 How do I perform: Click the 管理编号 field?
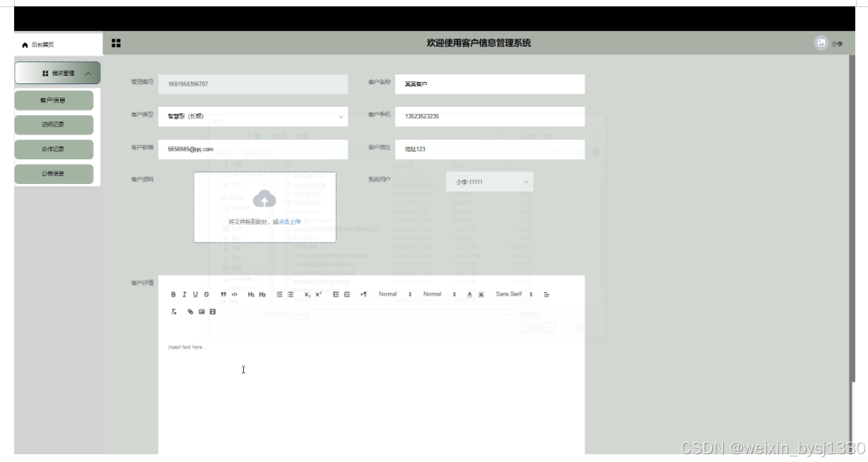253,83
